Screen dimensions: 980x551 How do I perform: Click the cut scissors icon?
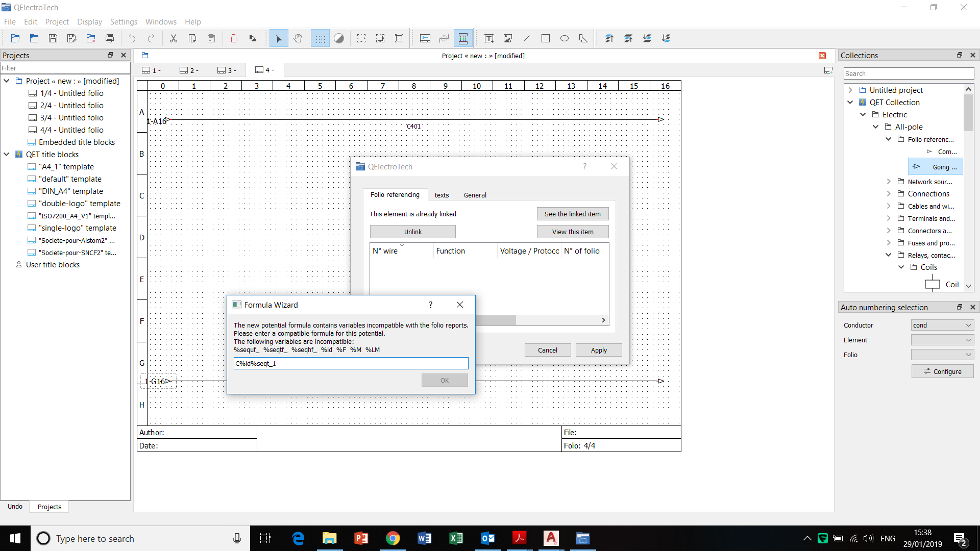point(174,38)
